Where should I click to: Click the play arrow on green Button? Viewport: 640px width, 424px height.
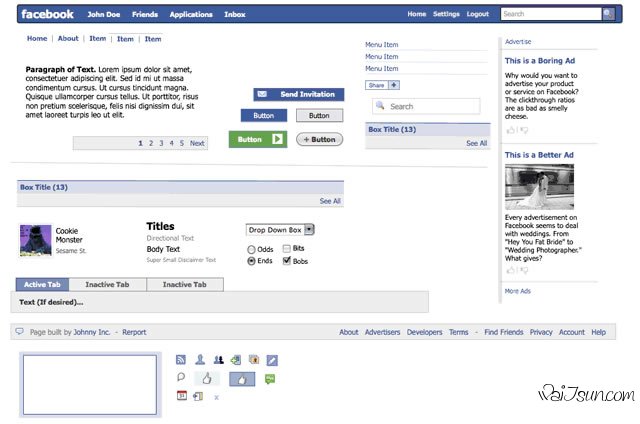click(277, 139)
